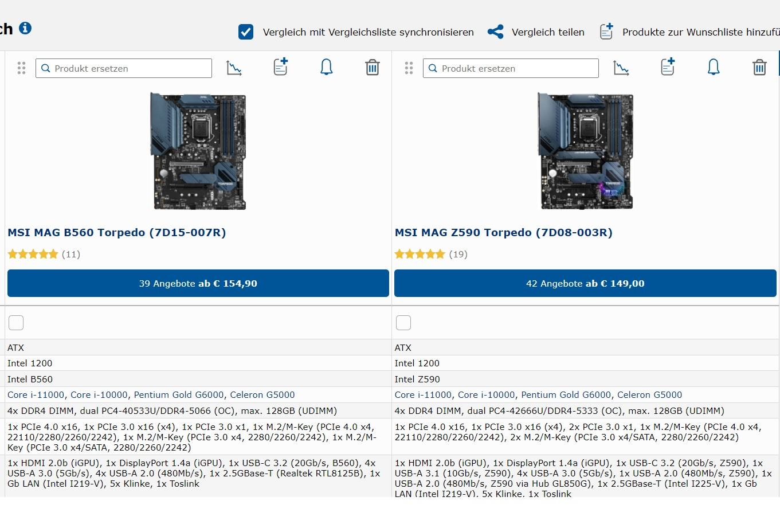Tick the checkbox under the B560 Torpedo offers
The width and height of the screenshot is (780, 532).
(x=16, y=323)
